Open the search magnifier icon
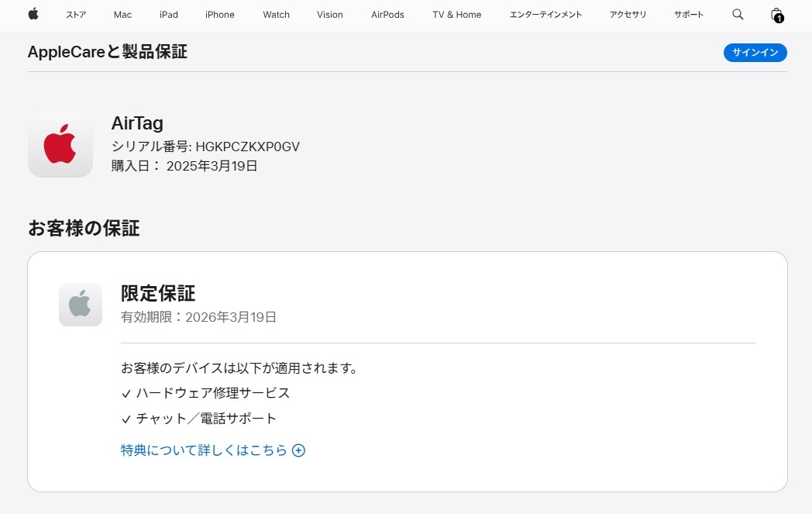Viewport: 812px width, 514px height. 738,15
